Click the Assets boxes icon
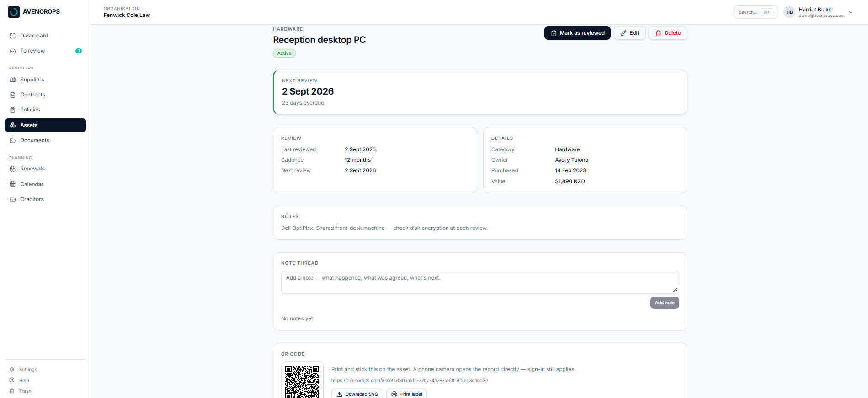868x398 pixels. click(x=13, y=125)
